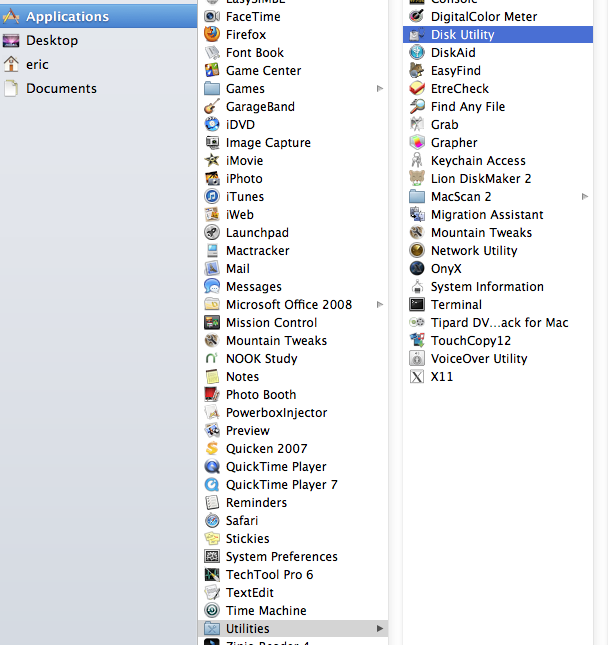Screen dimensions: 612x645
Task: Select the Launchpad rocket icon
Action: click(212, 232)
